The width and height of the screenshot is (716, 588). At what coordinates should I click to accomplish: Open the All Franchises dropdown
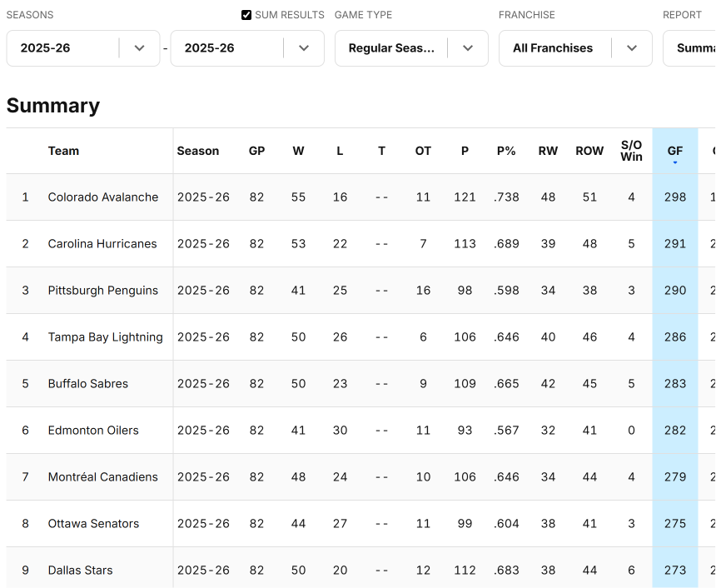pos(575,48)
